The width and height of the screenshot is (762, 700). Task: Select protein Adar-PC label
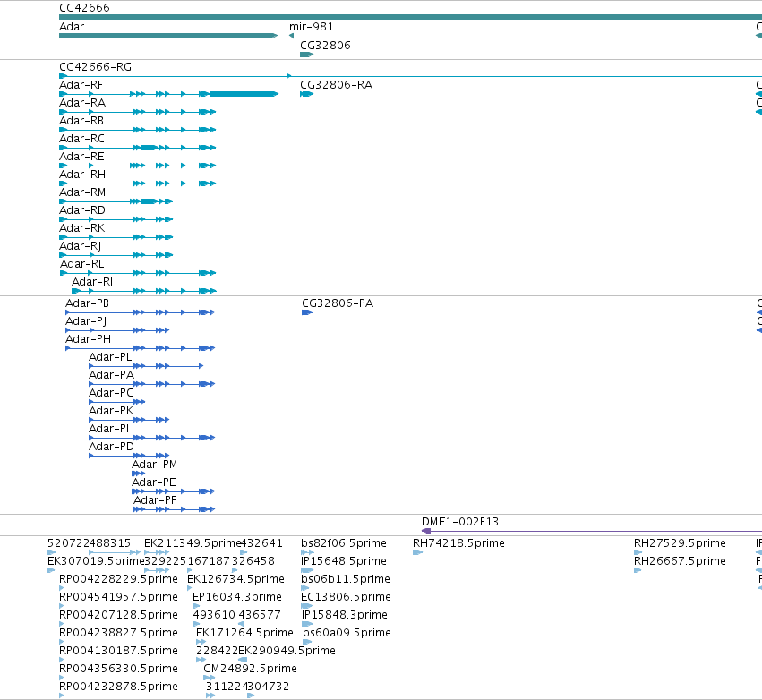[x=111, y=394]
